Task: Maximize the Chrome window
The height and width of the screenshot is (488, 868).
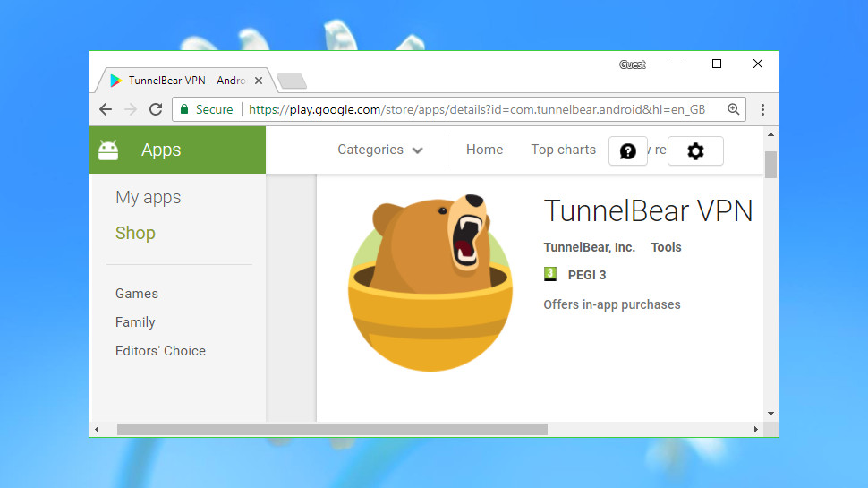Action: coord(716,64)
